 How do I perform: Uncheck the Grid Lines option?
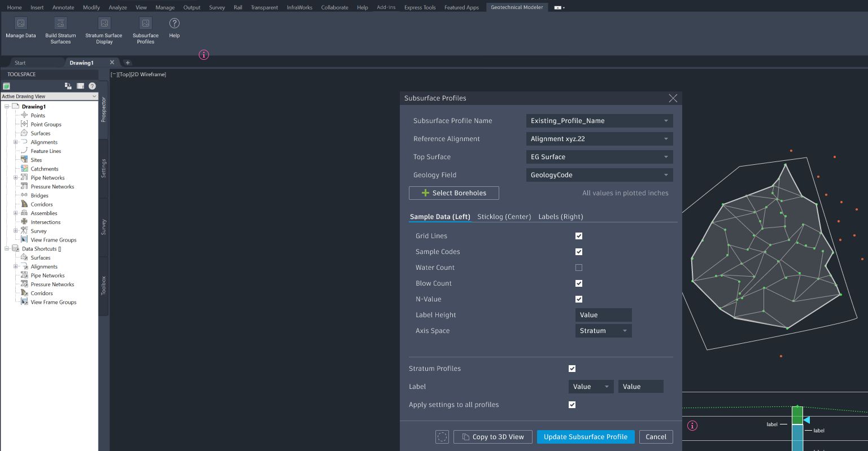578,235
